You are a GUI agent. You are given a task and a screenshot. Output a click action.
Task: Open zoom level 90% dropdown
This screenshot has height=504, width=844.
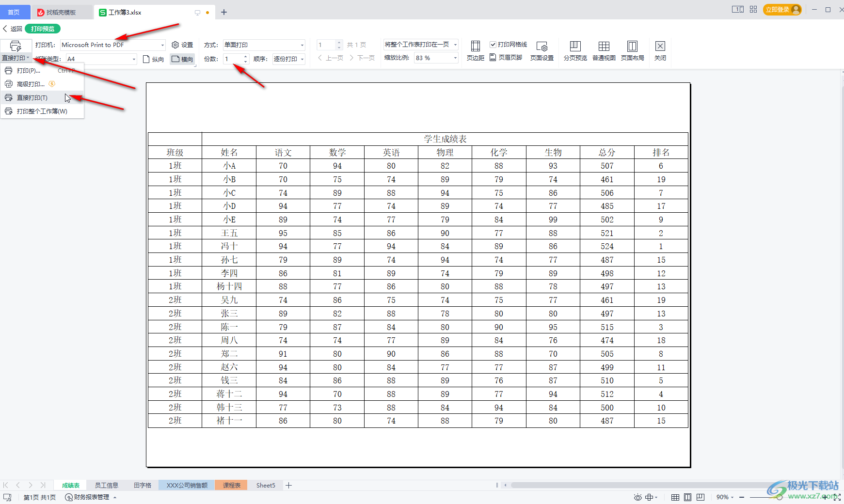[725, 497]
